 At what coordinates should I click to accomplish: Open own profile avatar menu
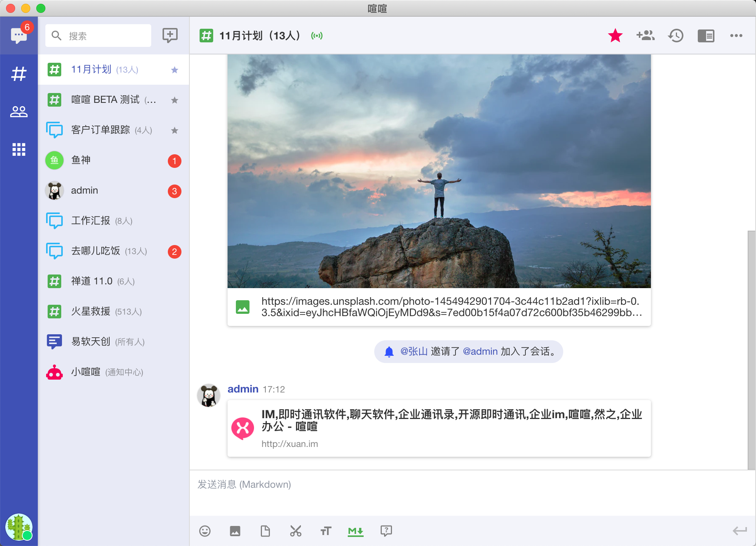tap(19, 527)
